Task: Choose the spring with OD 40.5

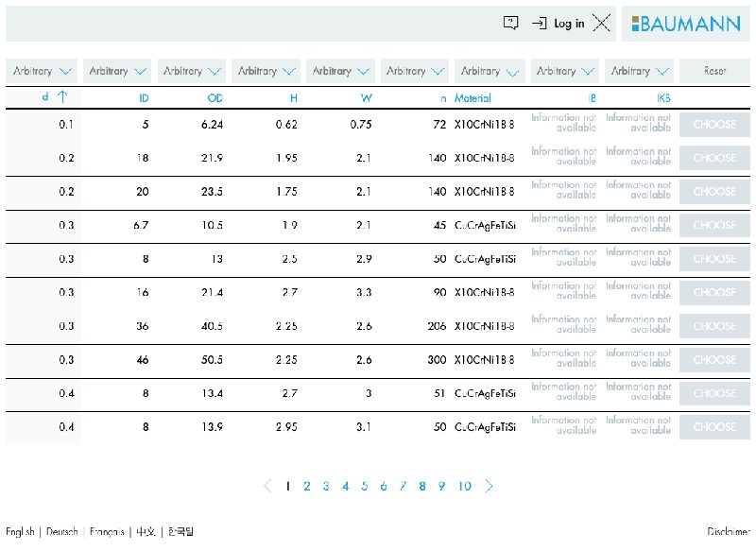Action: click(x=714, y=326)
